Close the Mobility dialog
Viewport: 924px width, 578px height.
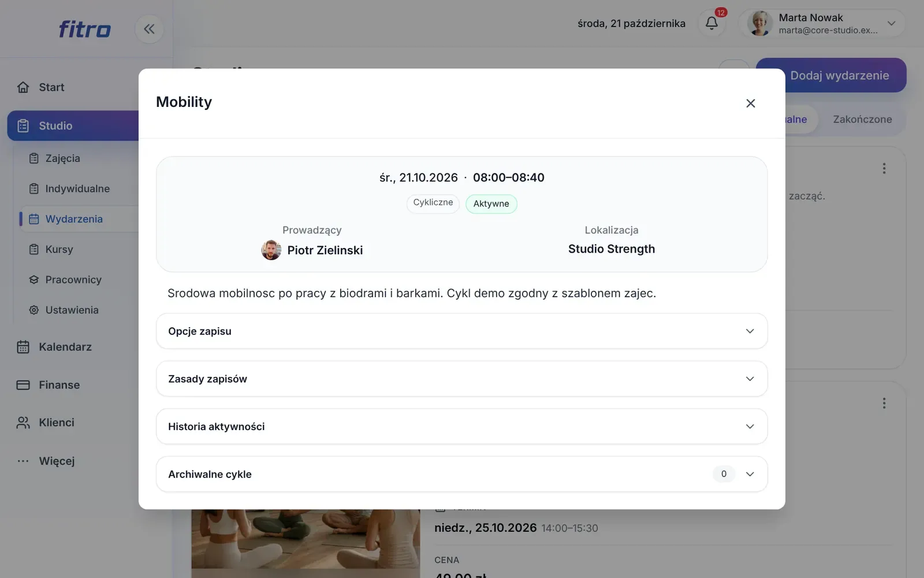pyautogui.click(x=750, y=103)
